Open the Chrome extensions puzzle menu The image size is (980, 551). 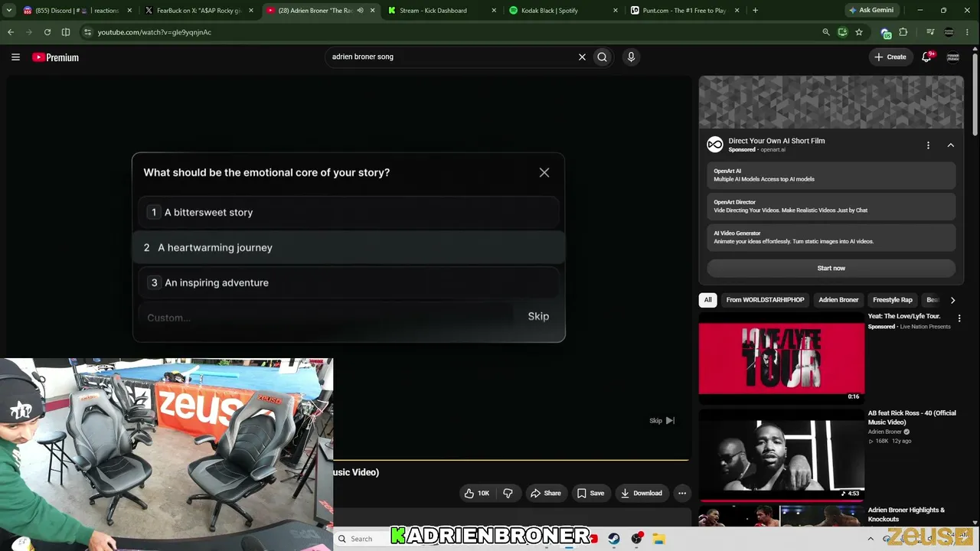click(x=903, y=32)
